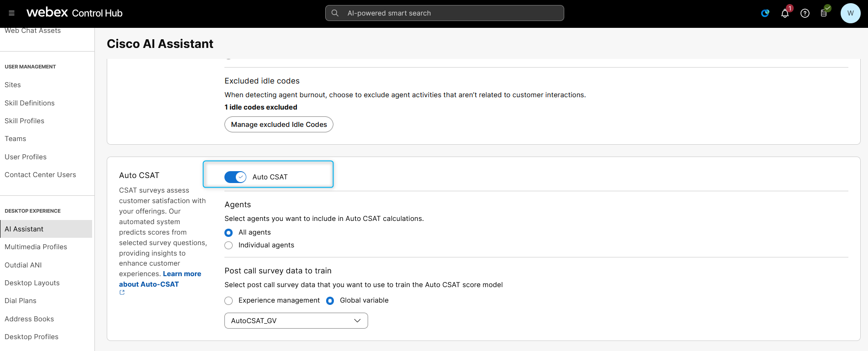Click the search magnifier icon

coord(335,13)
